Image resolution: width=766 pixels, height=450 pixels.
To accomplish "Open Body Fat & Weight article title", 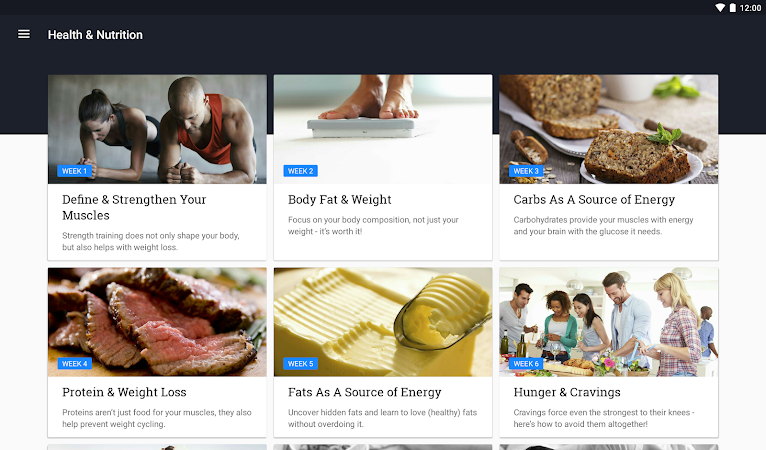I will pyautogui.click(x=340, y=199).
